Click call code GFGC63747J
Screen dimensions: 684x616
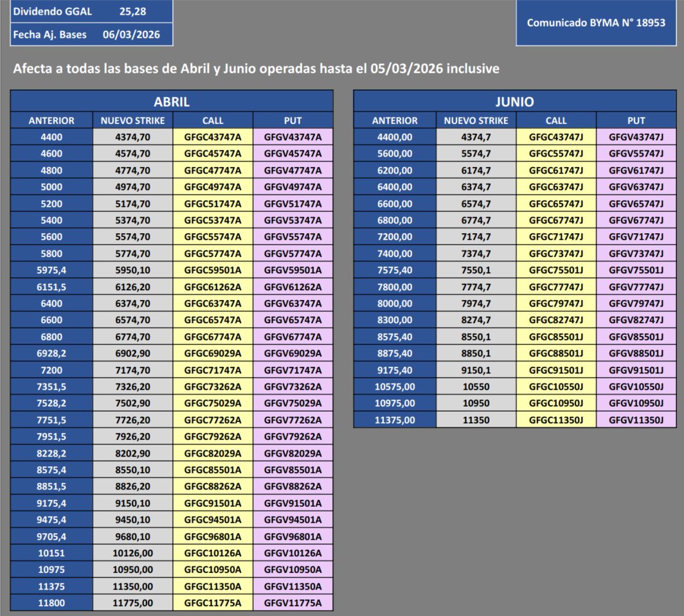[x=555, y=187]
